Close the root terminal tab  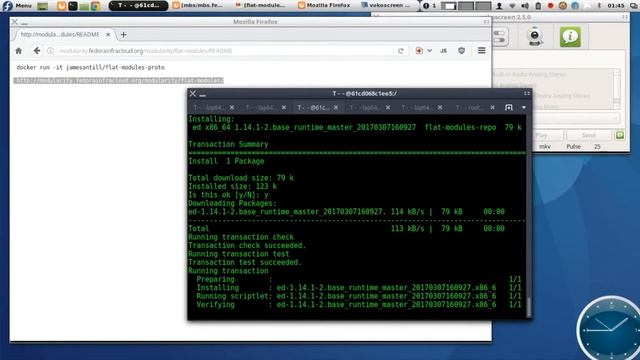tap(493, 107)
